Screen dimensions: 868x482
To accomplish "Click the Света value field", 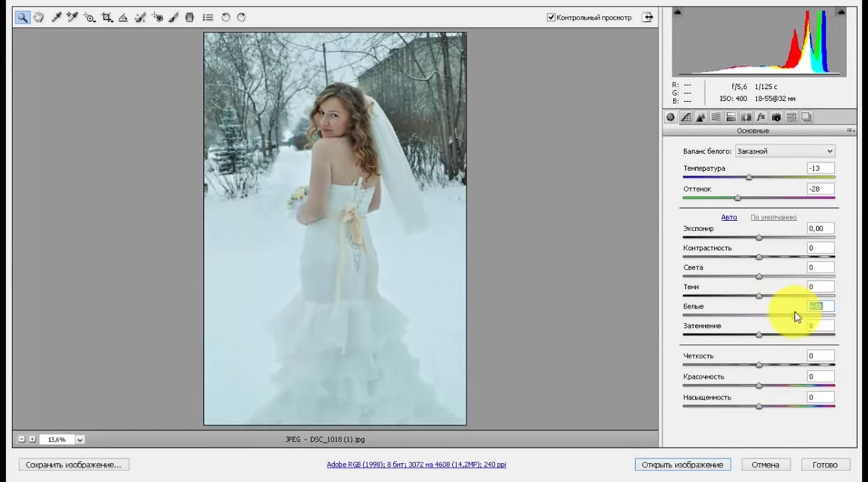I will [x=821, y=267].
